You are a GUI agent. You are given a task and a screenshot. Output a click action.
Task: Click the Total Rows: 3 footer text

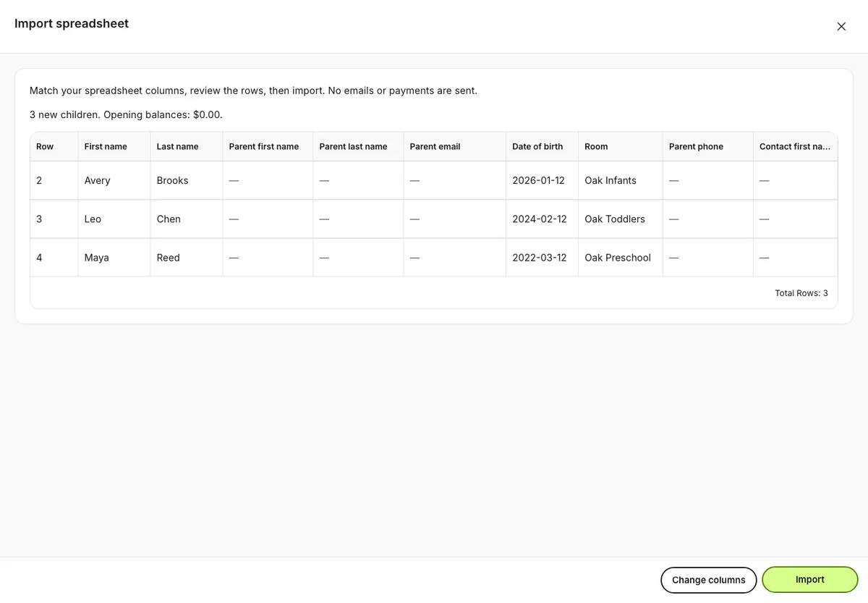pyautogui.click(x=801, y=293)
